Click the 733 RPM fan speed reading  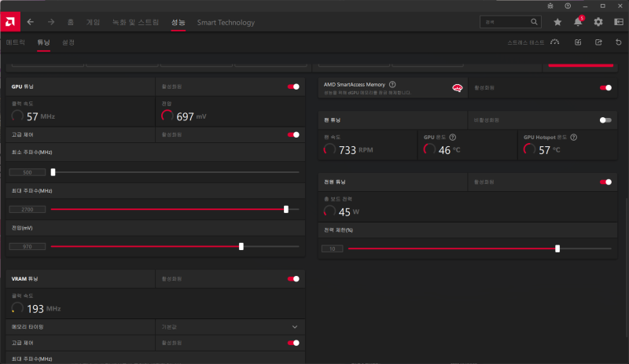(x=356, y=150)
